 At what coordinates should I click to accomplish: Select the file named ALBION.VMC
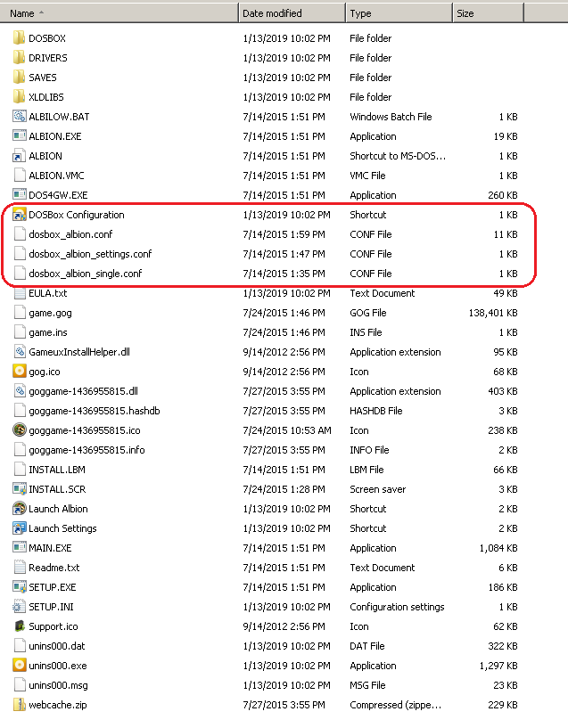coord(56,176)
